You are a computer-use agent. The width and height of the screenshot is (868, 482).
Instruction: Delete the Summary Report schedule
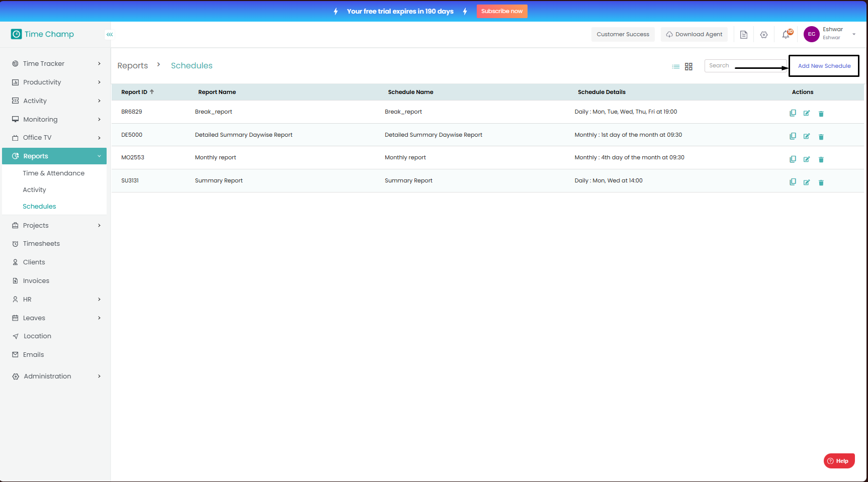[x=821, y=182]
